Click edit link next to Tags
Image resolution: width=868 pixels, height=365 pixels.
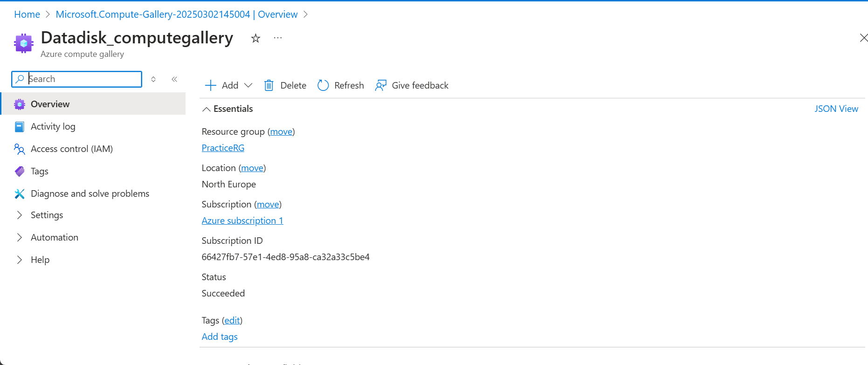pyautogui.click(x=232, y=320)
